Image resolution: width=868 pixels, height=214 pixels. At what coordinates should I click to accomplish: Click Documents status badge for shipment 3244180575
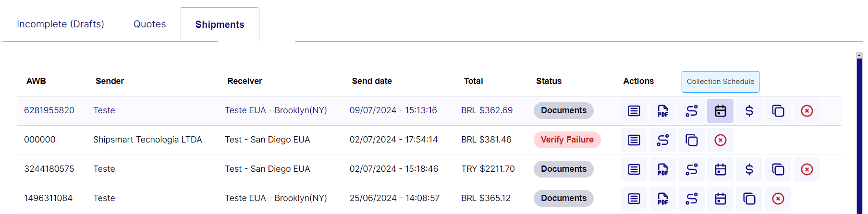[563, 169]
